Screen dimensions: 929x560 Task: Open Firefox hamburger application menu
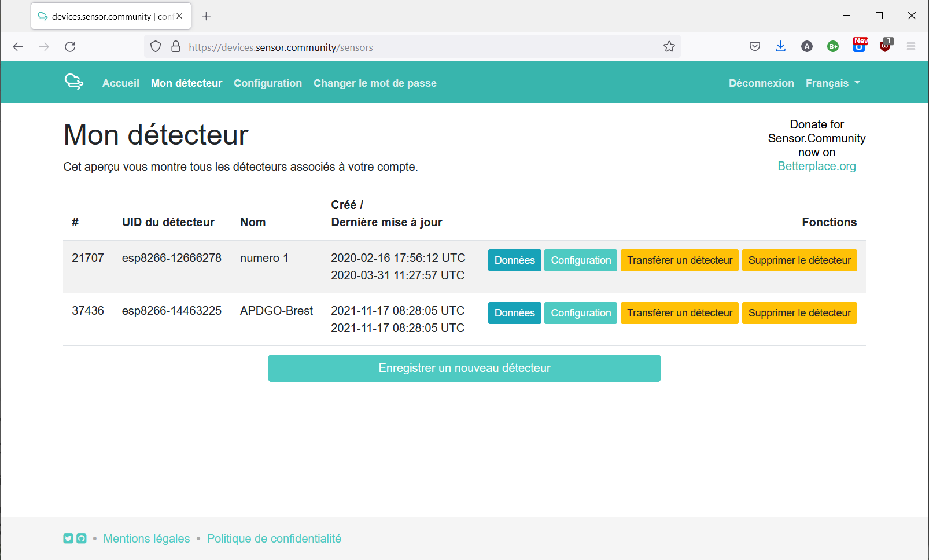click(911, 47)
